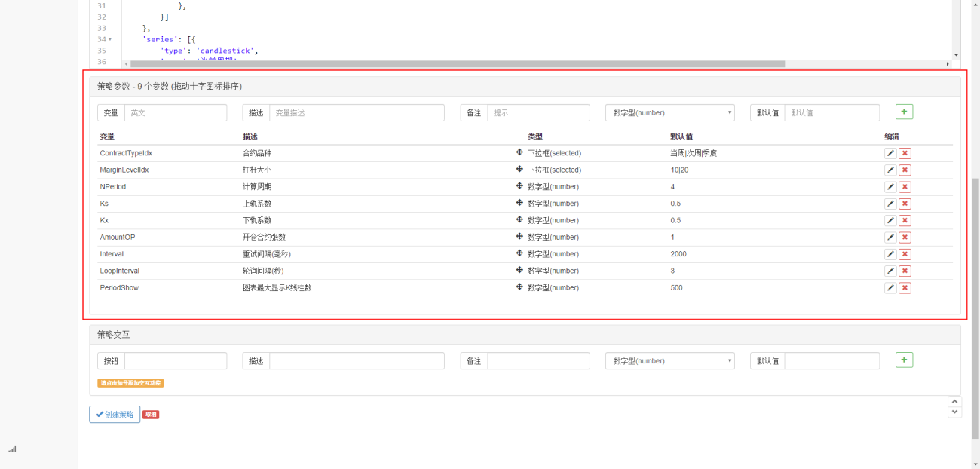Click the move cross icon for Kx
Image resolution: width=980 pixels, height=469 pixels.
519,220
